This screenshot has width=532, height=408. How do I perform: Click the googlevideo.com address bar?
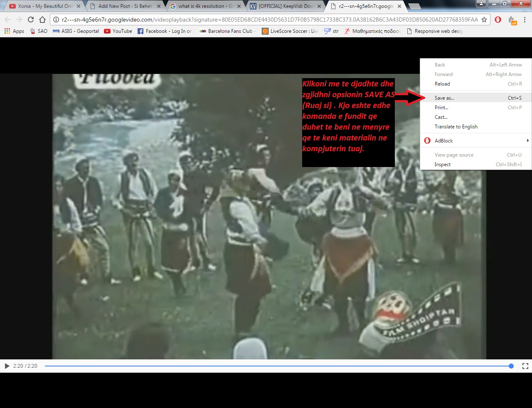coord(270,20)
